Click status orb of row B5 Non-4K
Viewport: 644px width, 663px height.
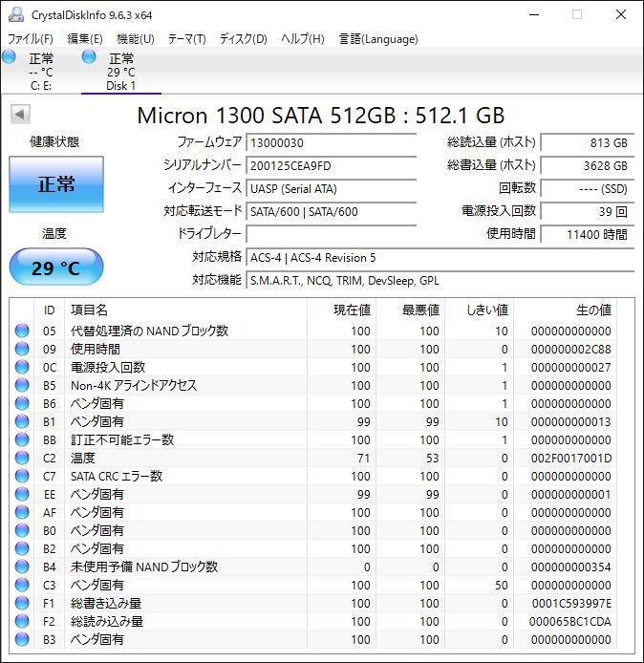coord(22,385)
